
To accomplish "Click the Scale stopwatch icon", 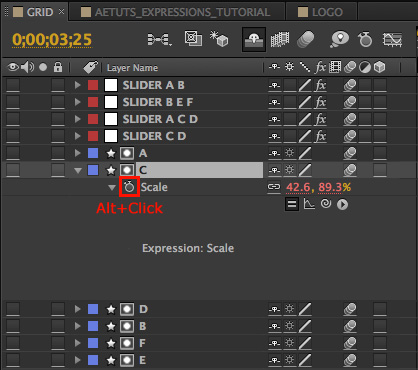I will pos(129,187).
